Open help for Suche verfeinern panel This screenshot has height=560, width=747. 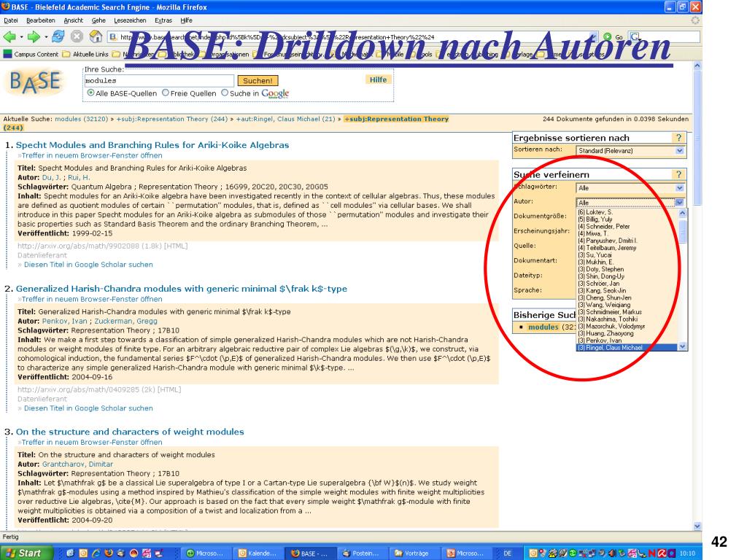point(679,174)
